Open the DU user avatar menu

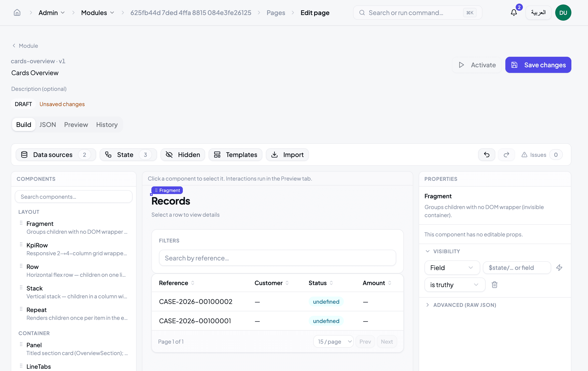(563, 12)
